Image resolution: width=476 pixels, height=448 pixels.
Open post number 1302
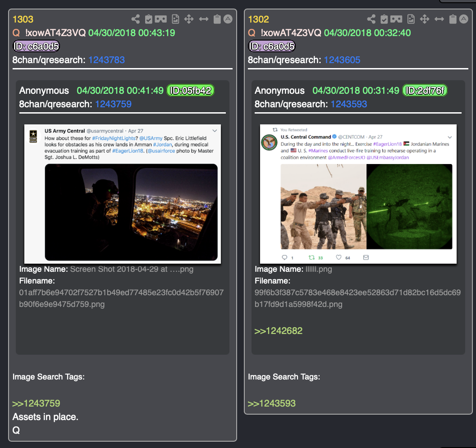pyautogui.click(x=258, y=19)
